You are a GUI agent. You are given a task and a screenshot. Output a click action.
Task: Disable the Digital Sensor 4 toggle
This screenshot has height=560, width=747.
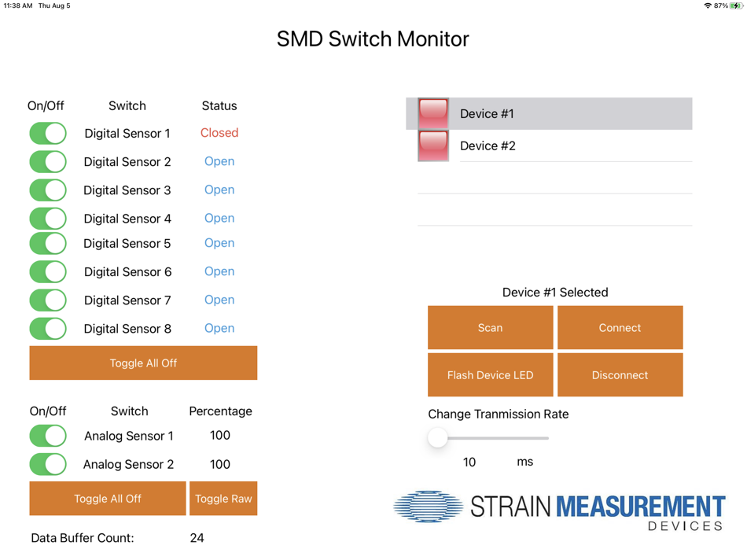(x=48, y=219)
